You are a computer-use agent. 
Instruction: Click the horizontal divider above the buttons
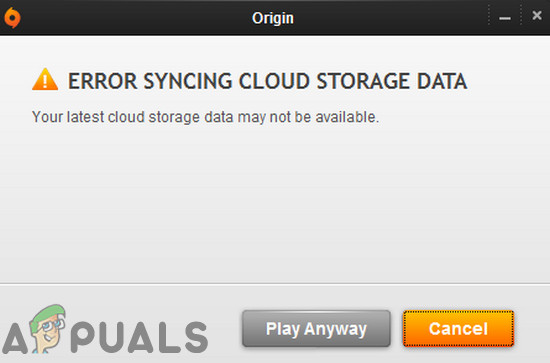click(275, 284)
